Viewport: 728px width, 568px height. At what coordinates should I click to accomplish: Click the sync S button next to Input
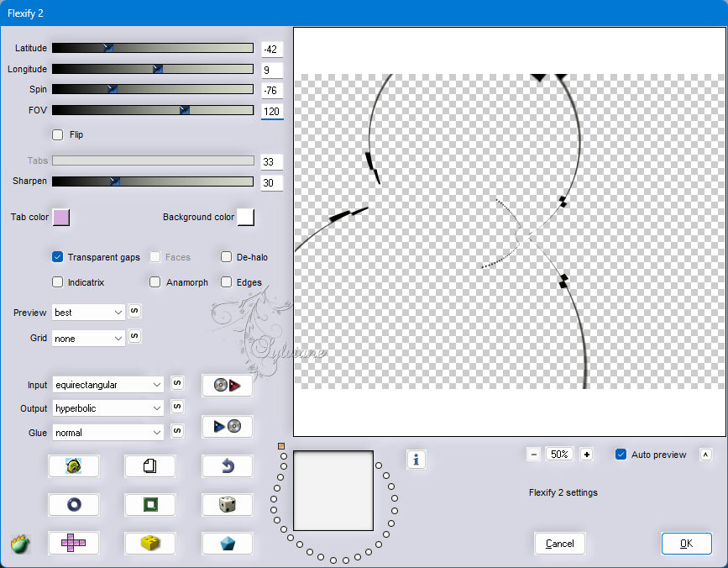pos(177,382)
